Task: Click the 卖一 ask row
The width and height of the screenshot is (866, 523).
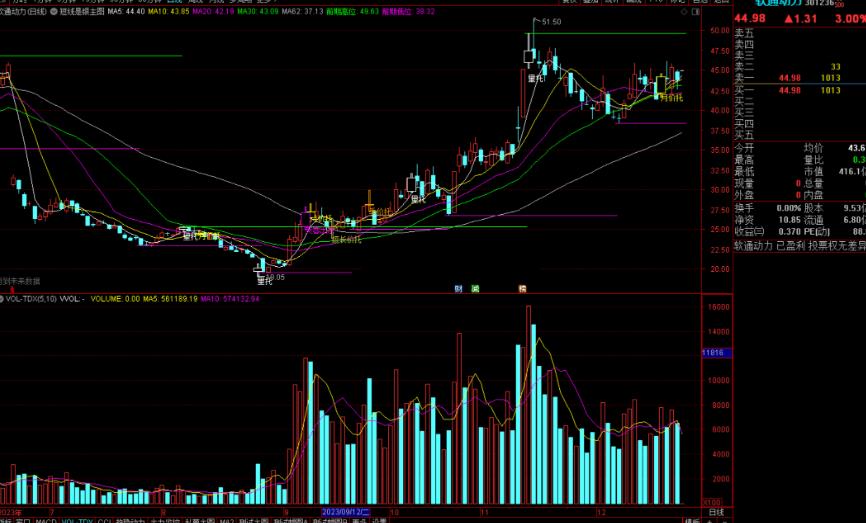Action: (800, 78)
